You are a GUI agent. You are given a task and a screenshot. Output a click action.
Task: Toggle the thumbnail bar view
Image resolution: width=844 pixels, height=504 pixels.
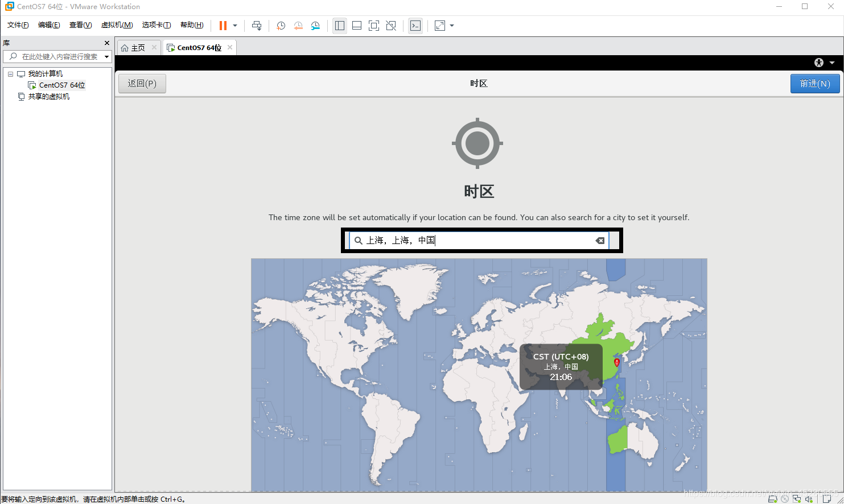(357, 26)
